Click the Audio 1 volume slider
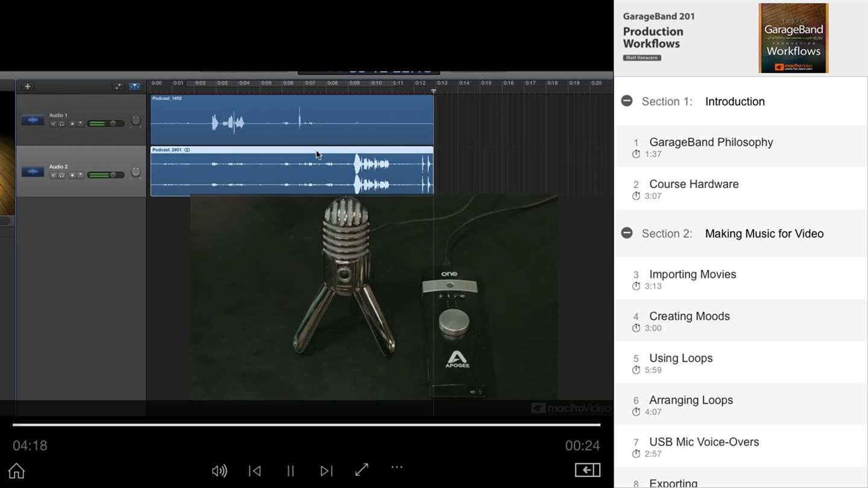868x488 pixels. coord(106,124)
